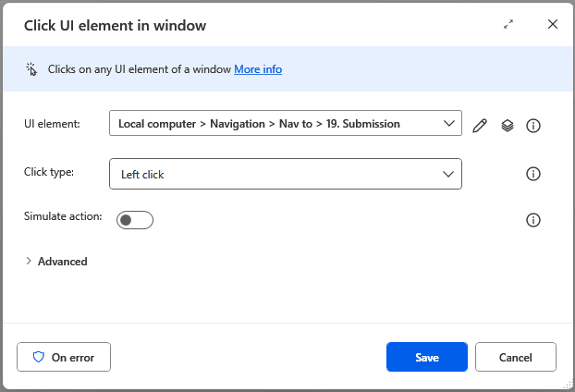
Task: Open the UI elements layers icon
Action: point(508,126)
